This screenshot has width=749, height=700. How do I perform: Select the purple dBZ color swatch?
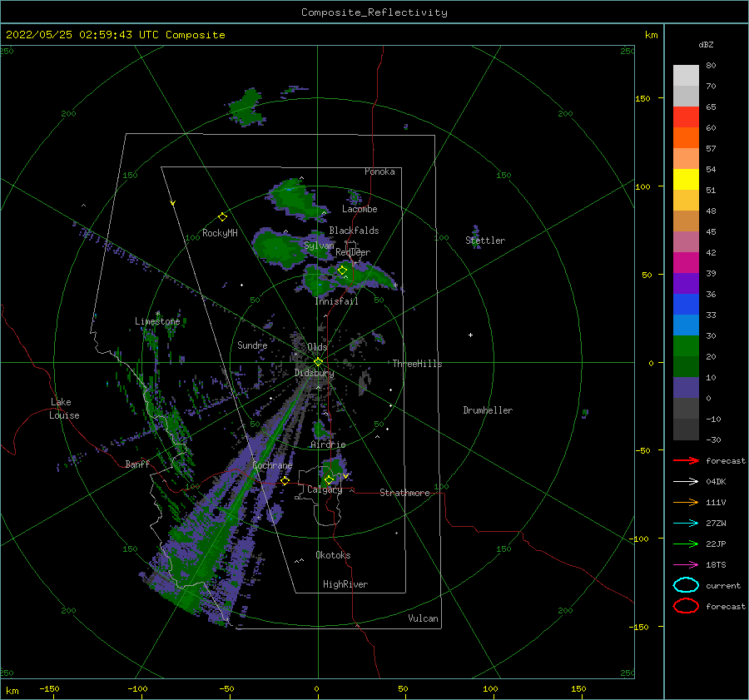point(686,284)
